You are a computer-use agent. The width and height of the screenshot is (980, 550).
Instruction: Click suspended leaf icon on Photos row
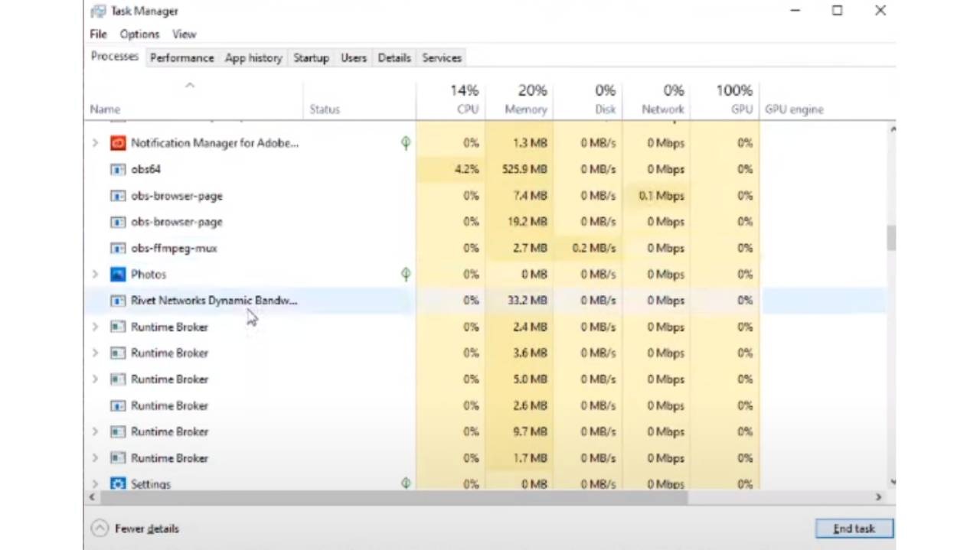pos(406,274)
